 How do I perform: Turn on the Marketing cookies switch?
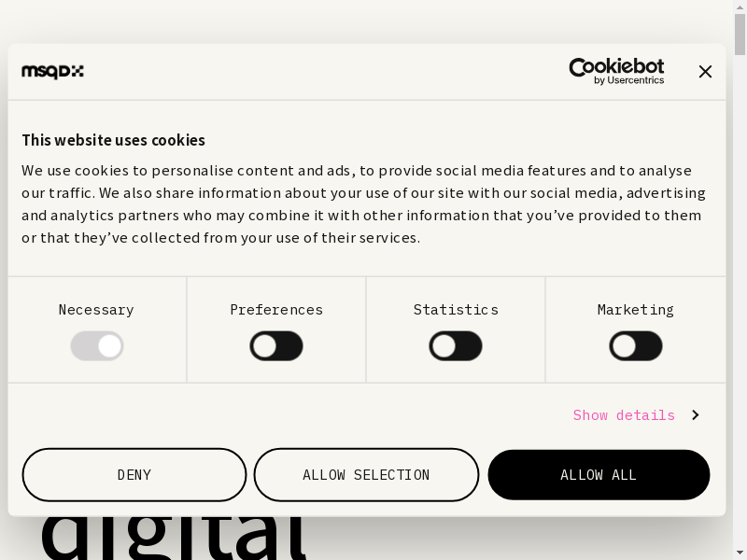pyautogui.click(x=636, y=346)
